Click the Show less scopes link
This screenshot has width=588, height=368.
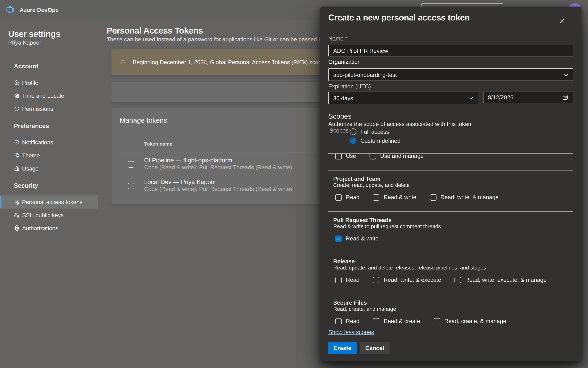pyautogui.click(x=351, y=332)
